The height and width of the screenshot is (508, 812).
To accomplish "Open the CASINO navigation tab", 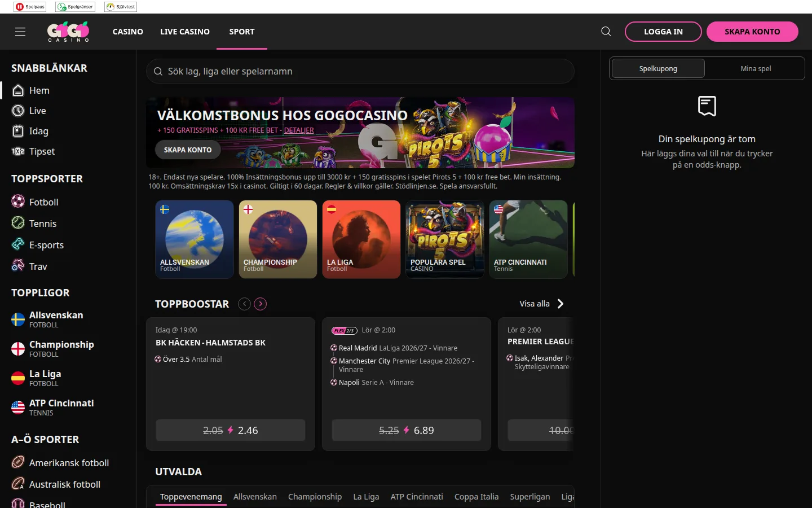I will [128, 32].
